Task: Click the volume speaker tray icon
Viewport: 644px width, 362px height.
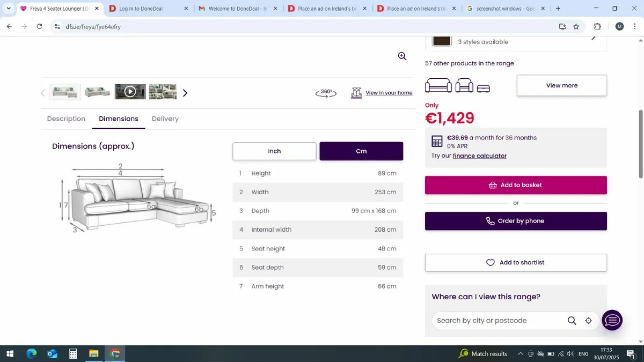Action: (570, 353)
